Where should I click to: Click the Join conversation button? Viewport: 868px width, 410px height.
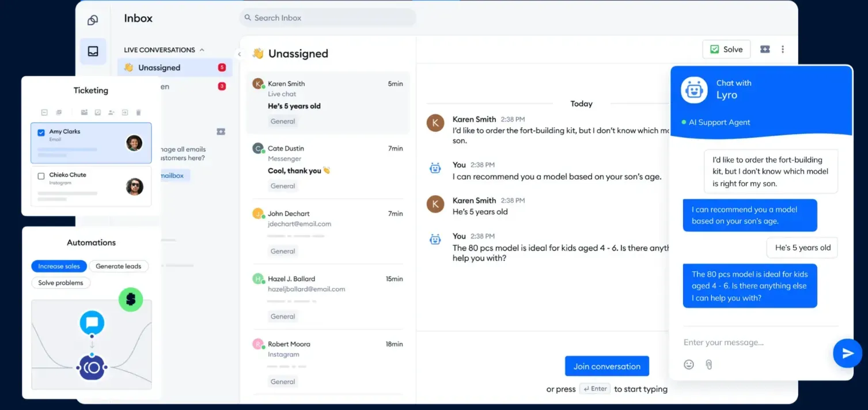coord(607,366)
